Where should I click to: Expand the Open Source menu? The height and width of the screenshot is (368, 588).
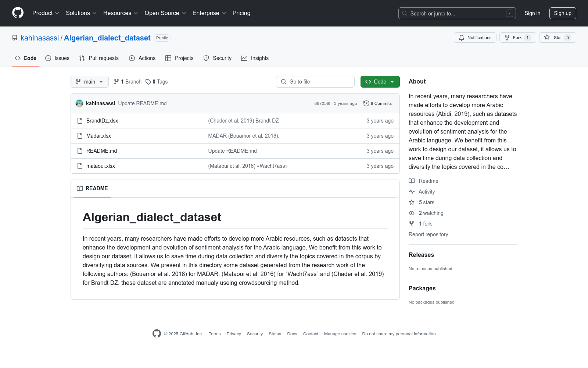coord(165,13)
